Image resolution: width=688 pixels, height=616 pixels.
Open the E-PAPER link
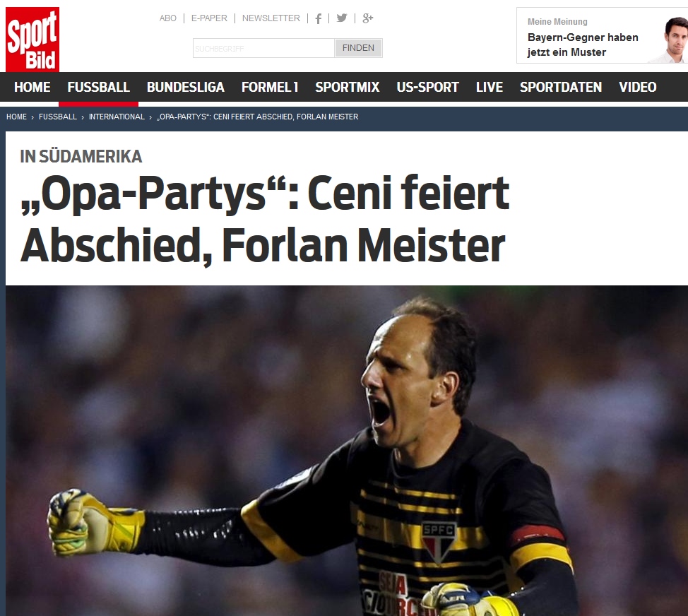tap(209, 18)
